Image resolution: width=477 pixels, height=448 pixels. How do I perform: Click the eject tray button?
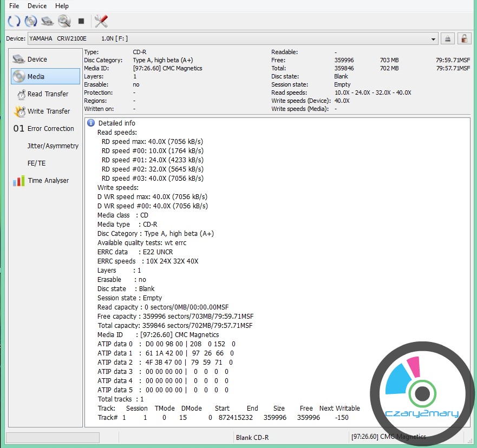coord(447,38)
